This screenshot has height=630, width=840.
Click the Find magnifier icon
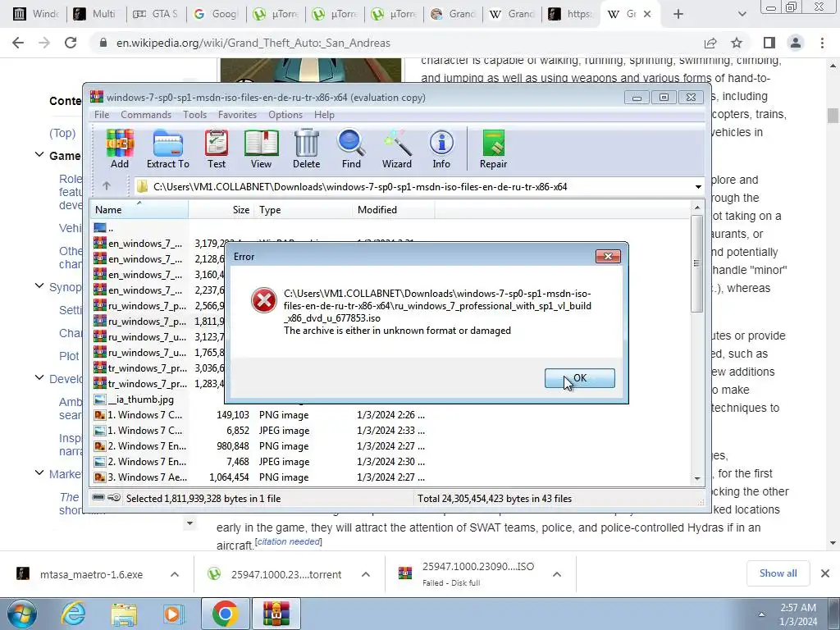pyautogui.click(x=351, y=149)
